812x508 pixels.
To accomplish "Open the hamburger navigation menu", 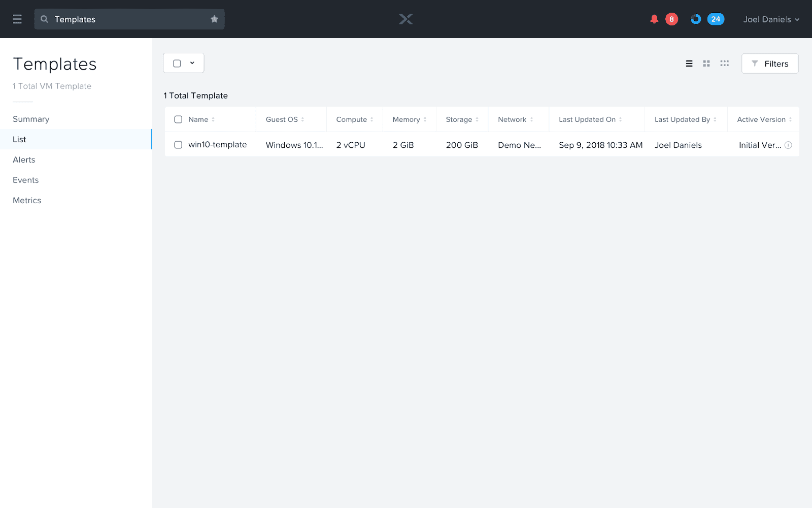I will pos(17,19).
